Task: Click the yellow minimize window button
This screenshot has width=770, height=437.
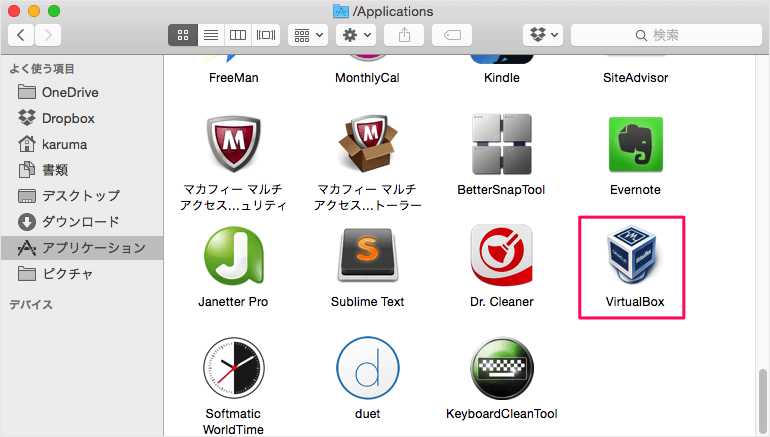Action: (x=34, y=11)
